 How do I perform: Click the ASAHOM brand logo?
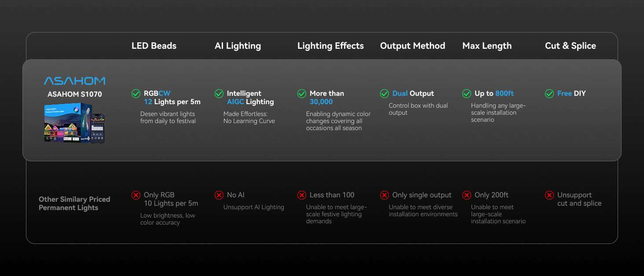point(75,81)
